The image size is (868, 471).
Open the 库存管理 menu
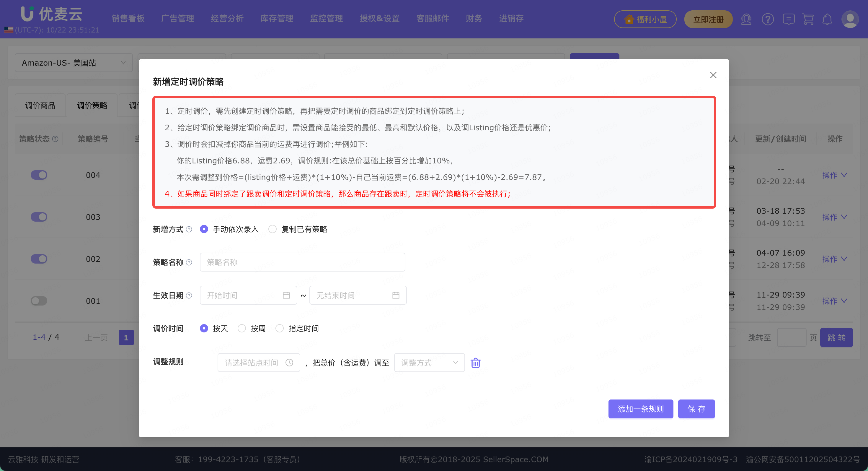click(x=277, y=19)
